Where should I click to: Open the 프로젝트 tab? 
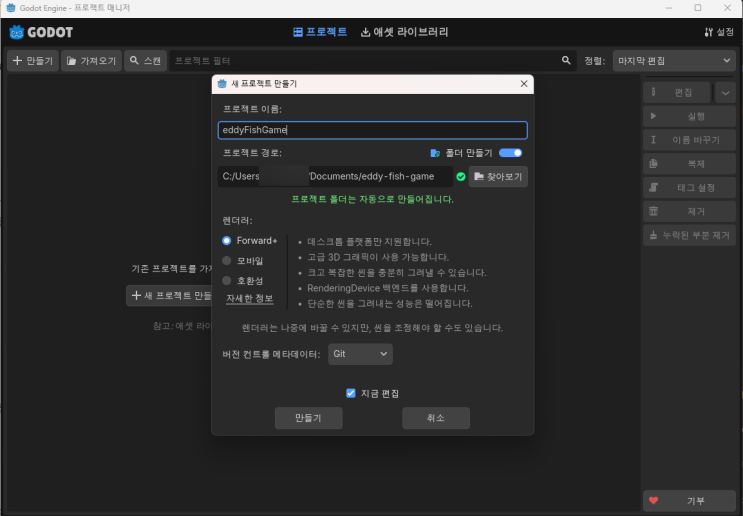pos(320,32)
